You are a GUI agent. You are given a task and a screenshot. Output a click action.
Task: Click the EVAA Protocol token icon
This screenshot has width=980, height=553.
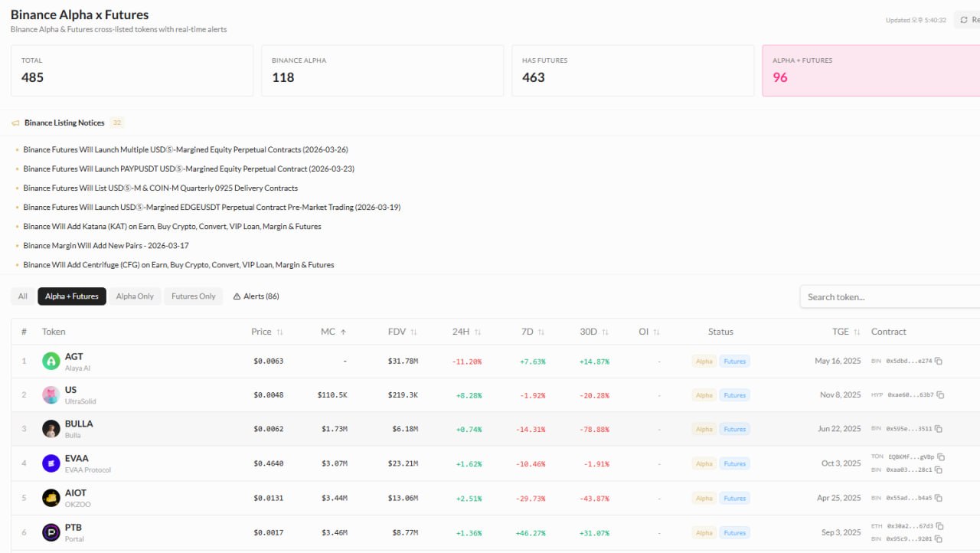coord(51,463)
